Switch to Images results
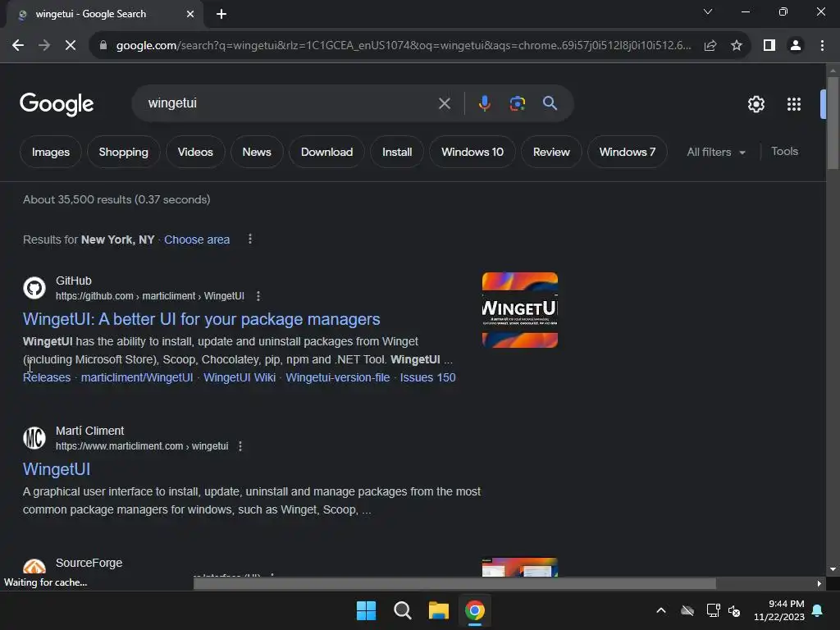 [51, 152]
